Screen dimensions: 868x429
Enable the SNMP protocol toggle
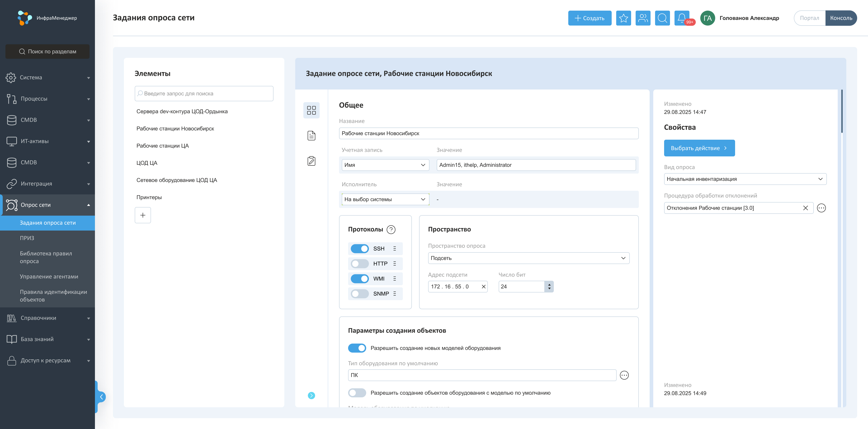[x=360, y=294]
